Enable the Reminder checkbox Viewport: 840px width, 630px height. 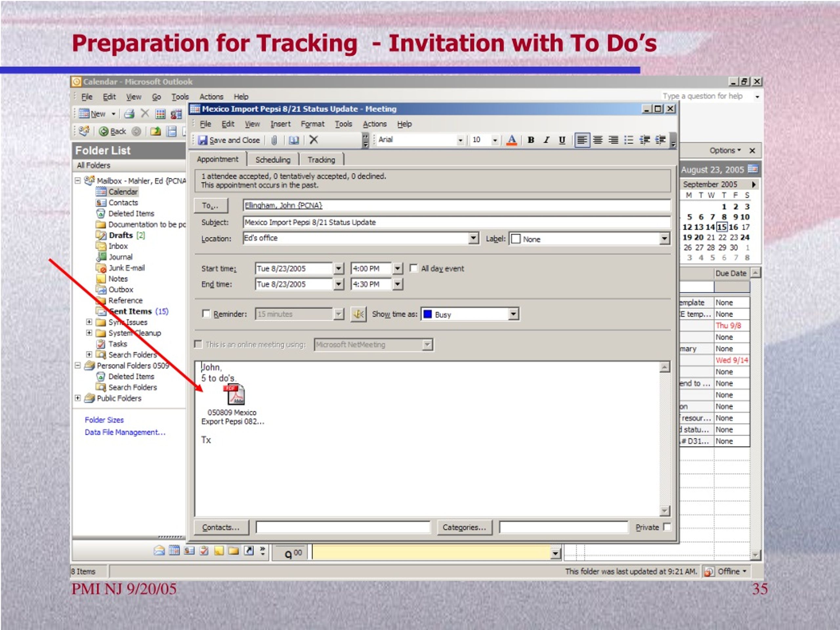[x=206, y=314]
